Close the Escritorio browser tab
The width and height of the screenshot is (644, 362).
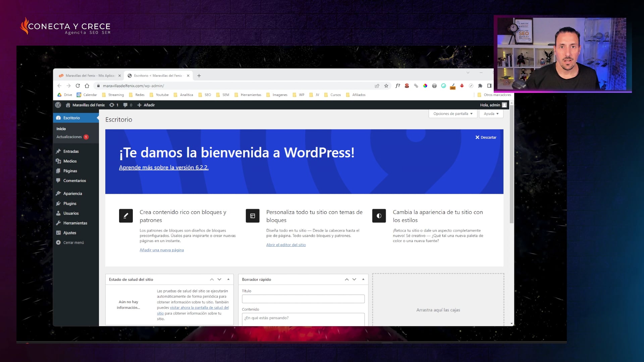pyautogui.click(x=188, y=76)
